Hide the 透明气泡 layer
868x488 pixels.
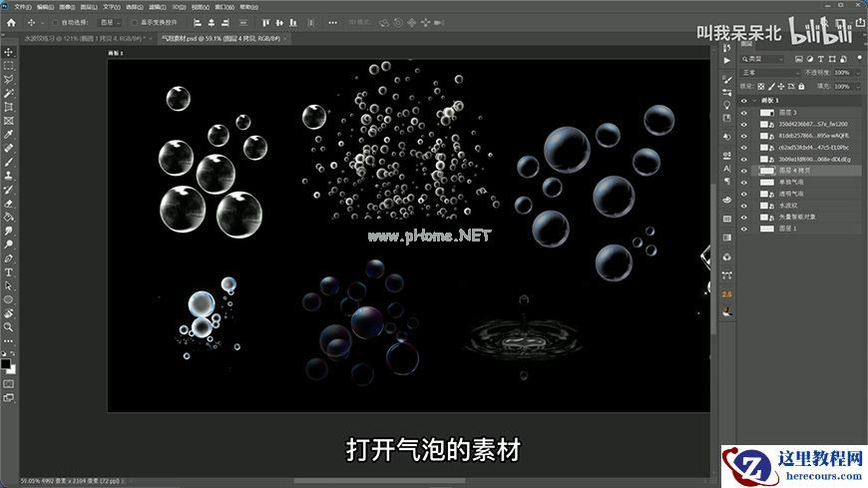(x=744, y=194)
